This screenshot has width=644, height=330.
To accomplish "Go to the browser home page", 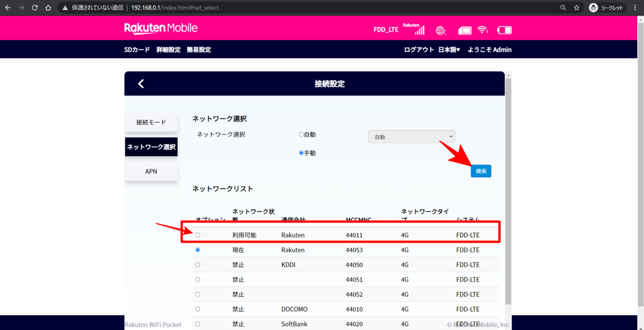I will (x=48, y=8).
